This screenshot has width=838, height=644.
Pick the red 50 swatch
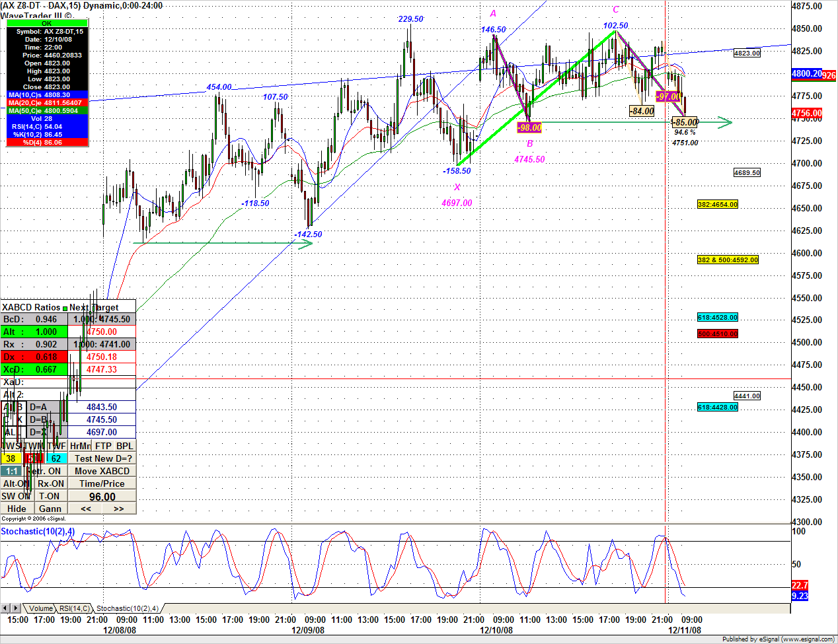[34, 458]
